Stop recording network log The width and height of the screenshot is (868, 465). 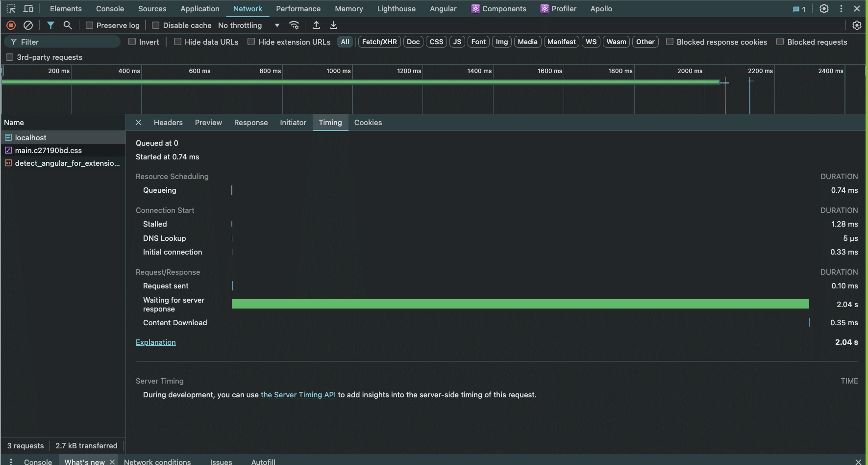[11, 25]
